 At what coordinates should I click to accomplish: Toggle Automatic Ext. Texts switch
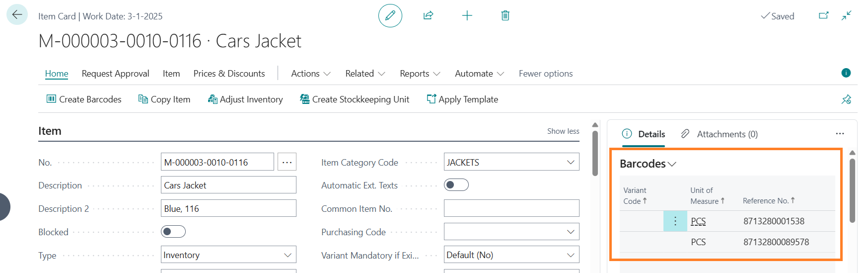pyautogui.click(x=456, y=185)
